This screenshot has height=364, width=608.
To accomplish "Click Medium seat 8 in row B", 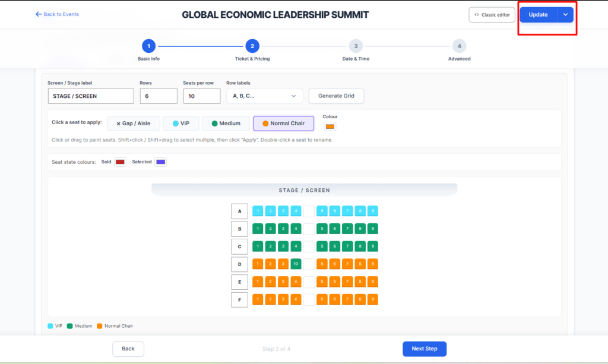I will pyautogui.click(x=360, y=229).
